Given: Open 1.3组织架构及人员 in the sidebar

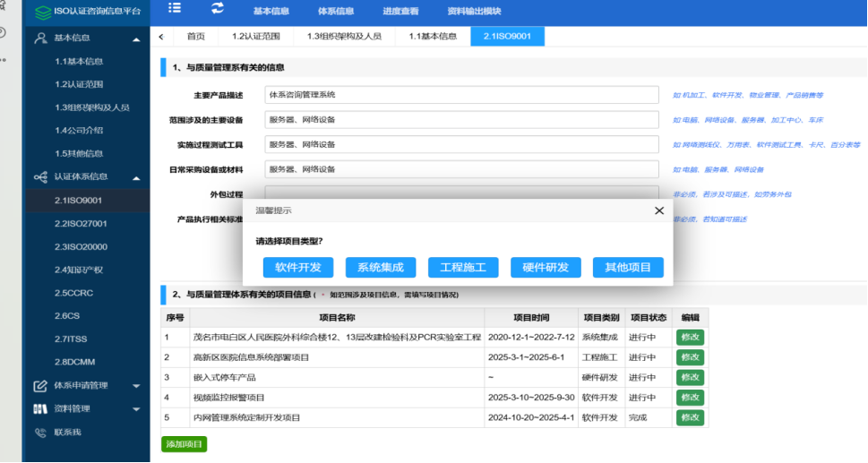Looking at the screenshot, I should tap(92, 107).
